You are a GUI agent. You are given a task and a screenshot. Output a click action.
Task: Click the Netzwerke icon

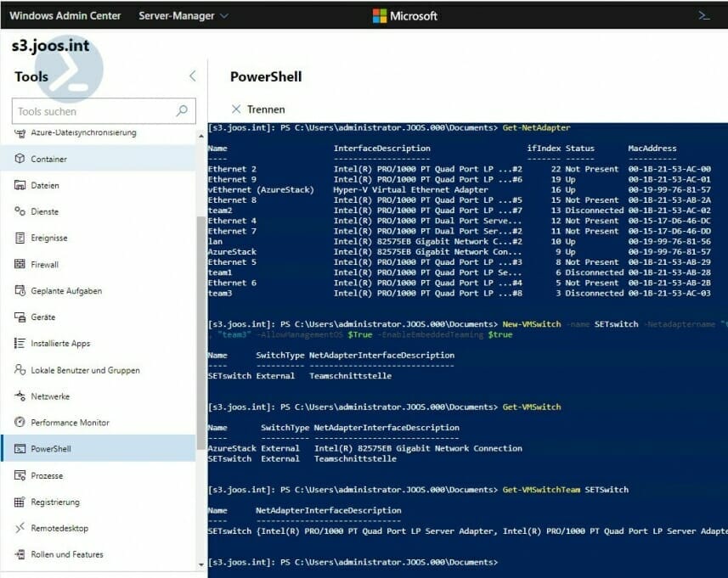[20, 396]
